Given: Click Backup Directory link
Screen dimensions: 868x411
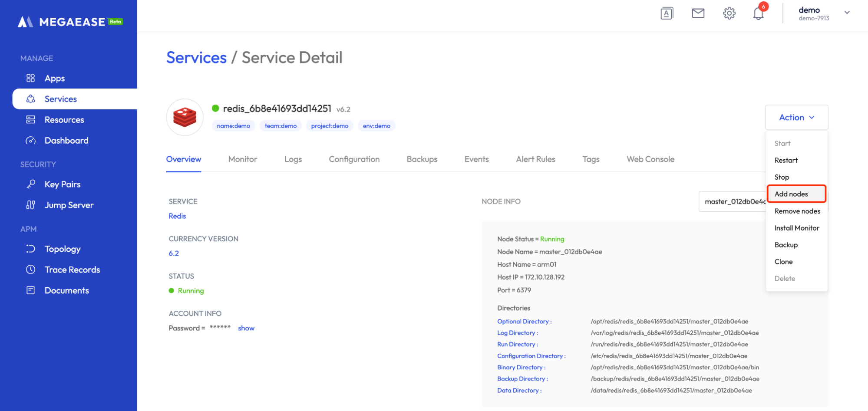Looking at the screenshot, I should click(523, 379).
